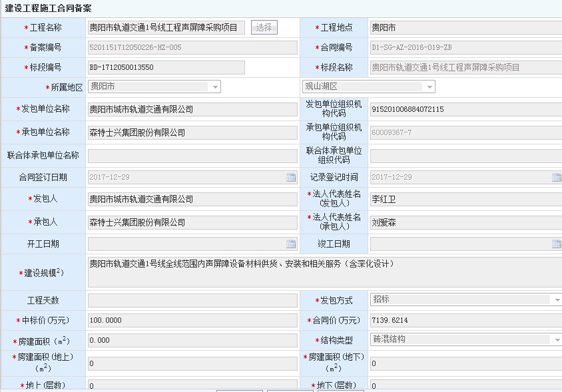Click the 工程天数 empty input field

pos(192,301)
